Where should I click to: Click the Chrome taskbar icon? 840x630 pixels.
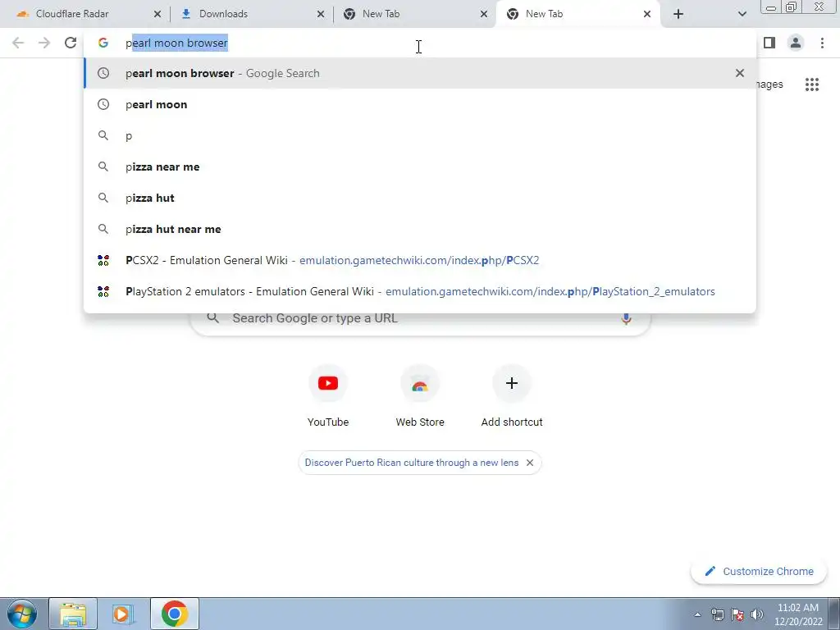pos(174,614)
